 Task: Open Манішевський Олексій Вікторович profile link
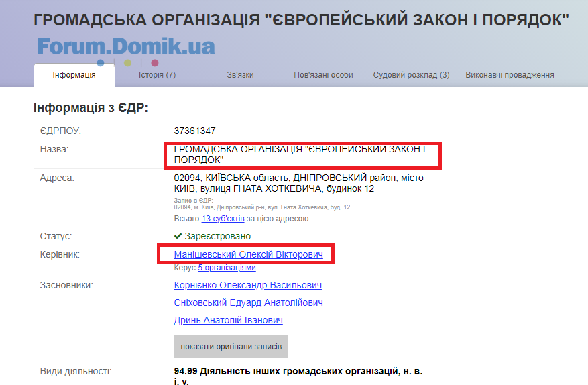[x=248, y=255]
